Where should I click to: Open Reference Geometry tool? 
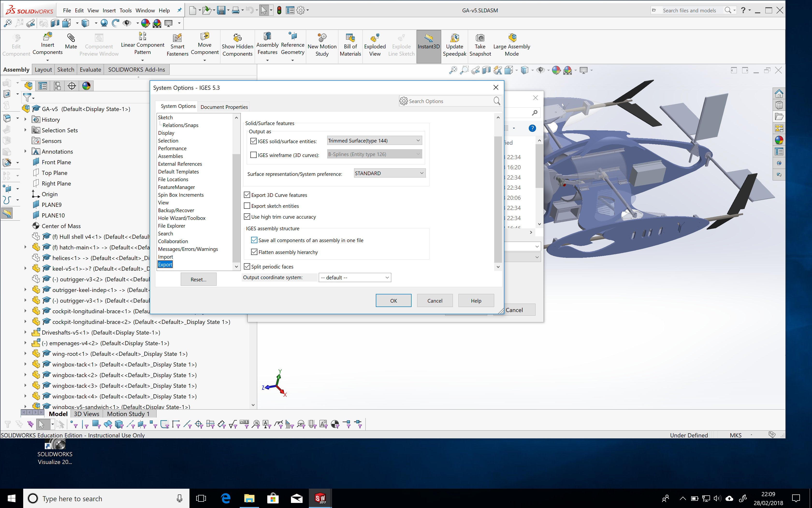coord(293,44)
